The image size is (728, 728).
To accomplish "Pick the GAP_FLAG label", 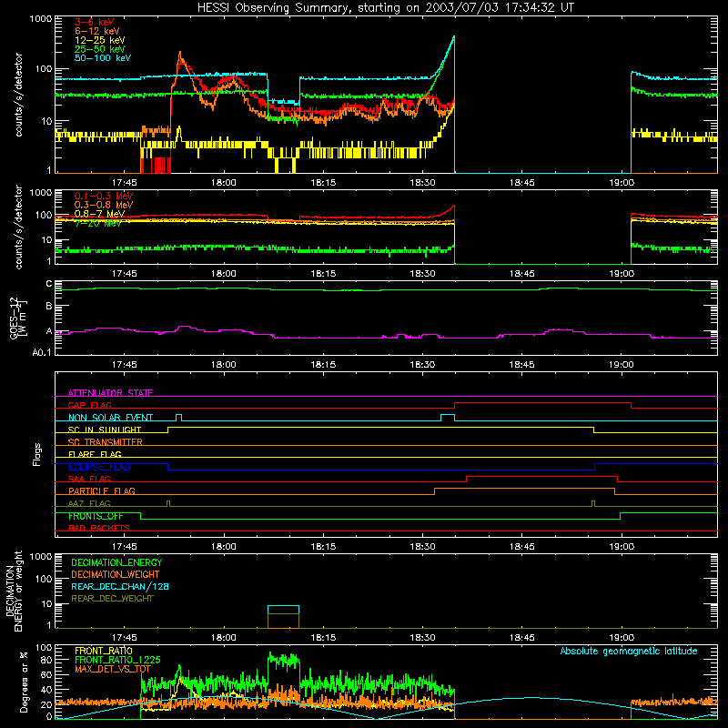I will 89,405.
